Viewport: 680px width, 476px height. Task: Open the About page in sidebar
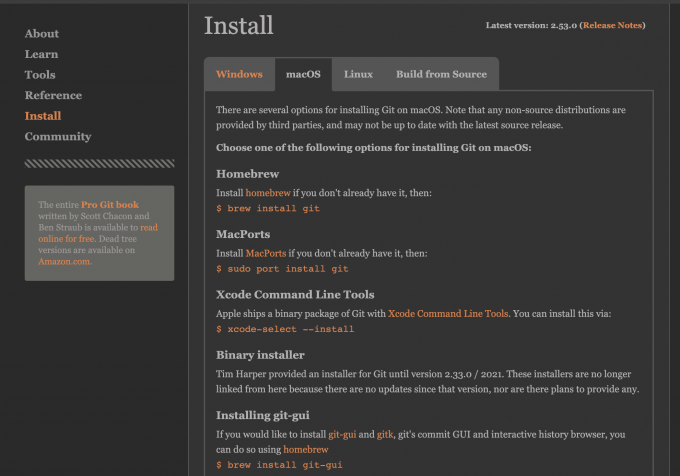42,33
